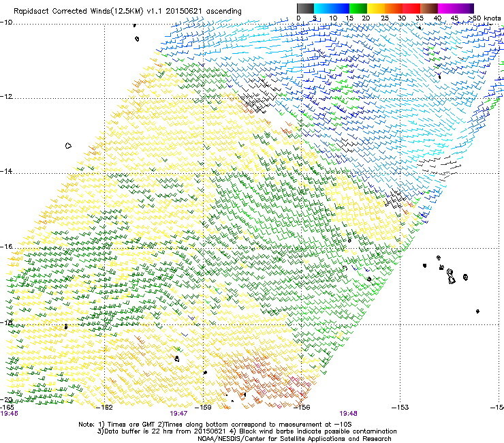Click the latitude label -14
The width and height of the screenshot is (504, 443).
point(6,171)
